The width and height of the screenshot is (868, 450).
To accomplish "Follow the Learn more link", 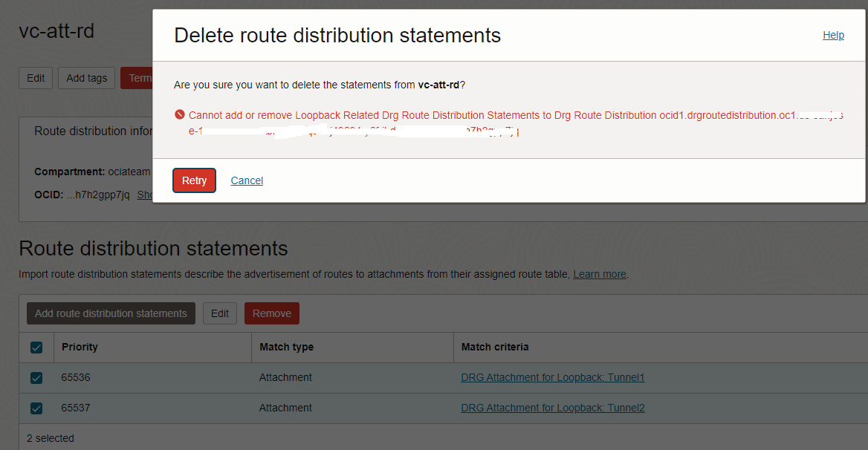I will coord(599,274).
